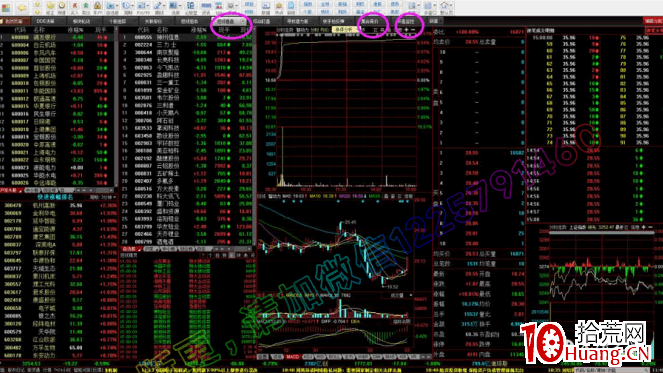Switch to the 集合竞价 tab

(370, 21)
